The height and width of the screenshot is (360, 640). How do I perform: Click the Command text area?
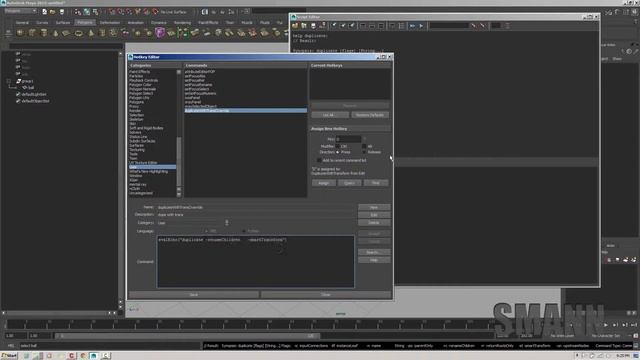(256, 262)
